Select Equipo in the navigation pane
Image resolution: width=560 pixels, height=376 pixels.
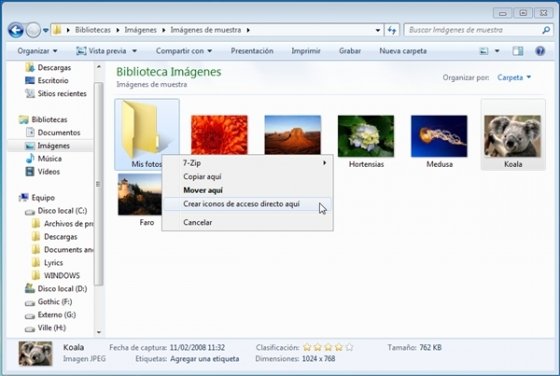[x=37, y=198]
